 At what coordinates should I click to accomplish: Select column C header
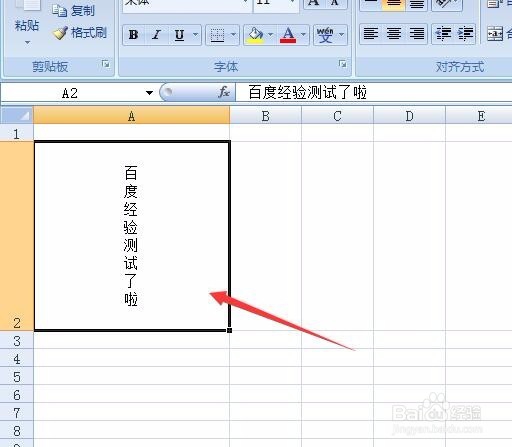pyautogui.click(x=337, y=116)
